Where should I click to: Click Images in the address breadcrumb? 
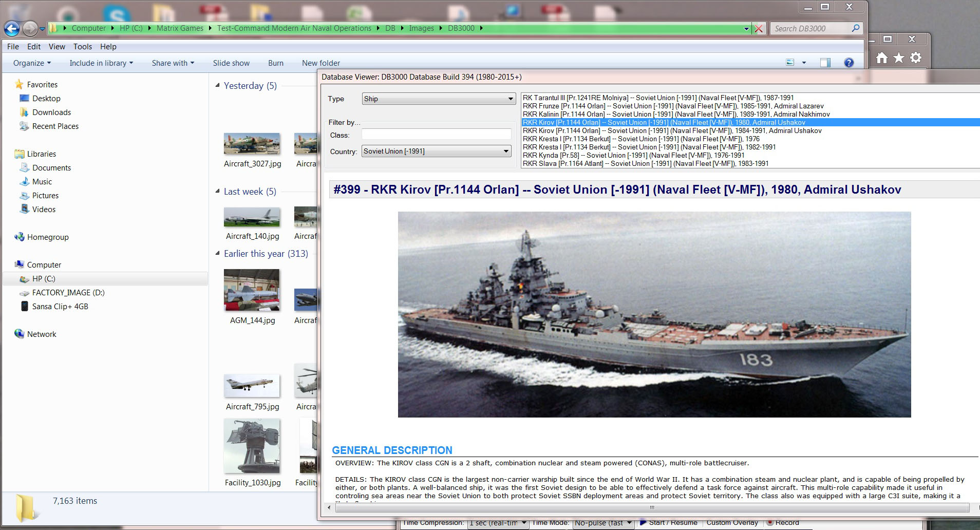click(421, 28)
